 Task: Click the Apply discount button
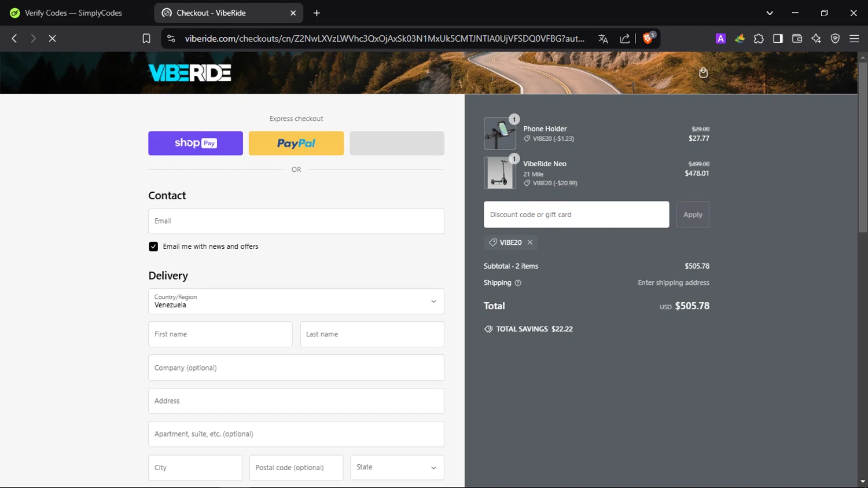[x=693, y=215]
